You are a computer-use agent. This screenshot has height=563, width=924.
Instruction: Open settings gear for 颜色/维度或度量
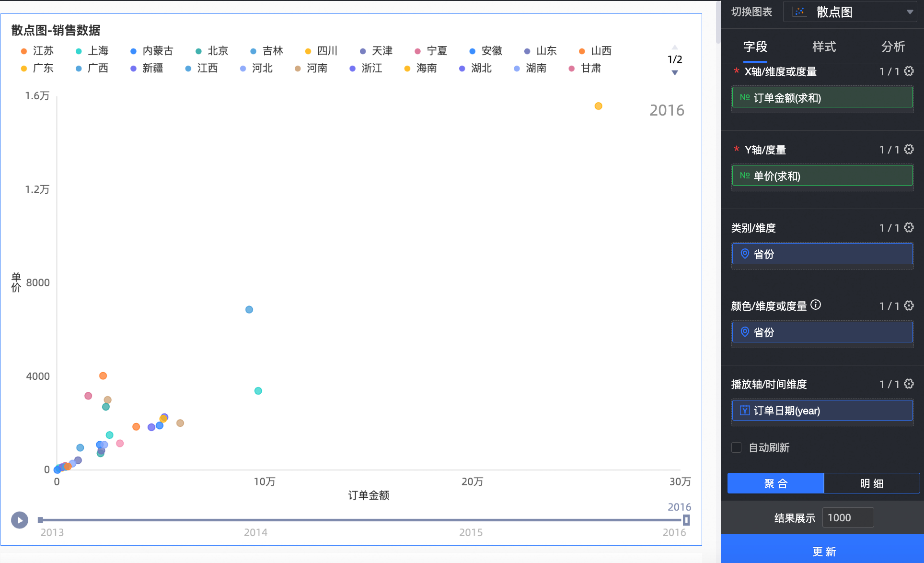point(909,306)
